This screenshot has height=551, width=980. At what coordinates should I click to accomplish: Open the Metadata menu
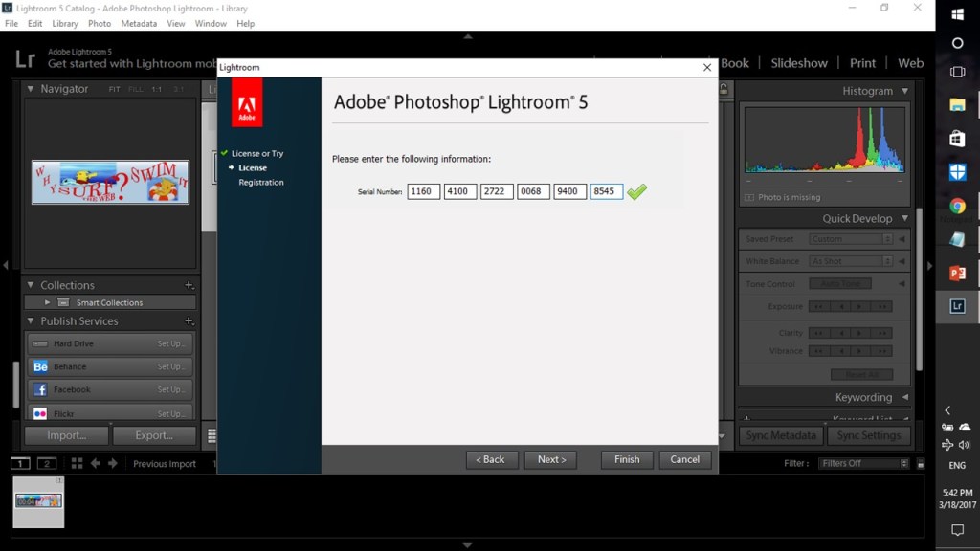[x=139, y=23]
